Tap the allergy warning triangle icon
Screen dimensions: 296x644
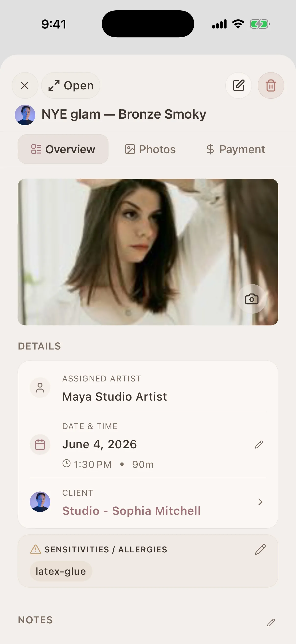click(x=36, y=549)
